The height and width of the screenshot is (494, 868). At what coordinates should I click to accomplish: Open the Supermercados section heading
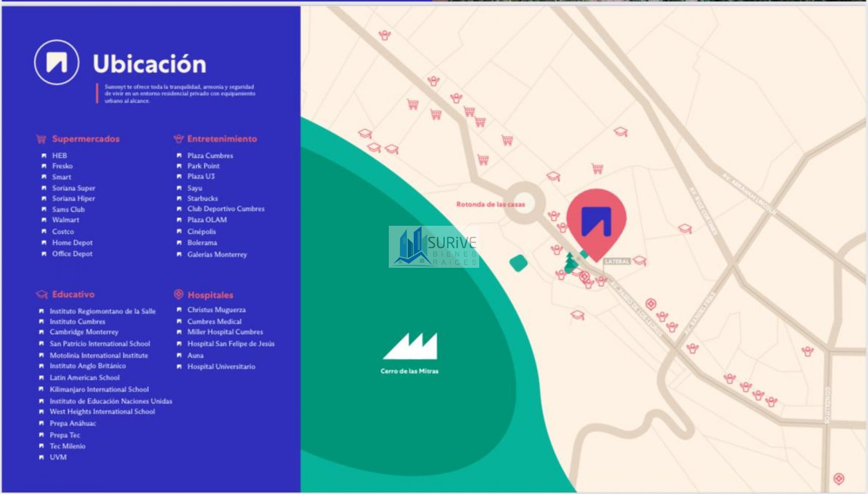click(x=86, y=139)
